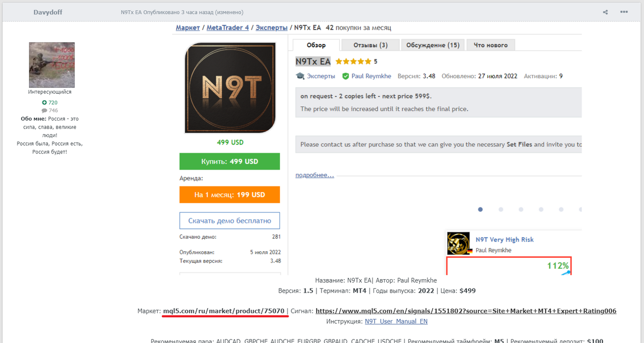Screen dimensions: 644x343
Task: Select the first carousel dot
Action: [x=480, y=209]
